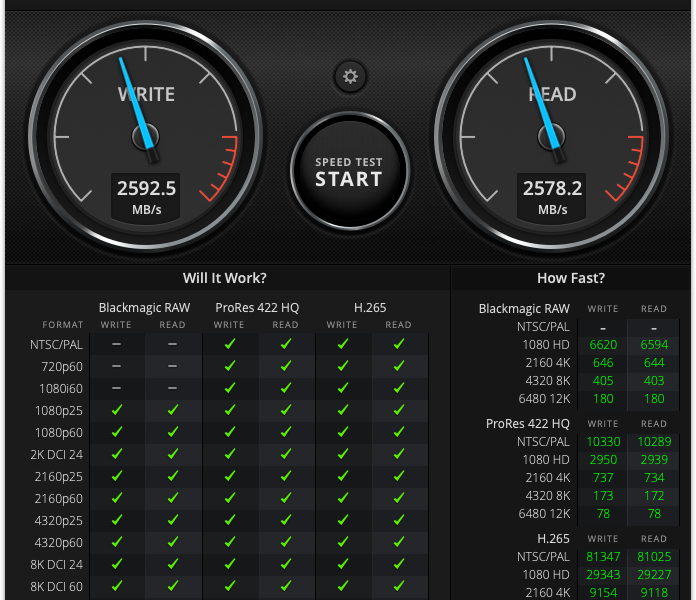
Task: Click the 720p60 H.265 read checkmark
Action: 398,366
